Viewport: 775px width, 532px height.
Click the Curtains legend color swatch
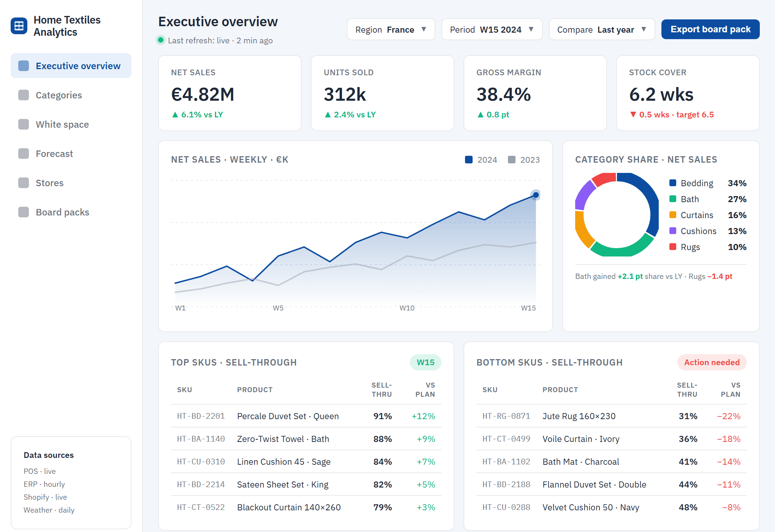(x=673, y=215)
